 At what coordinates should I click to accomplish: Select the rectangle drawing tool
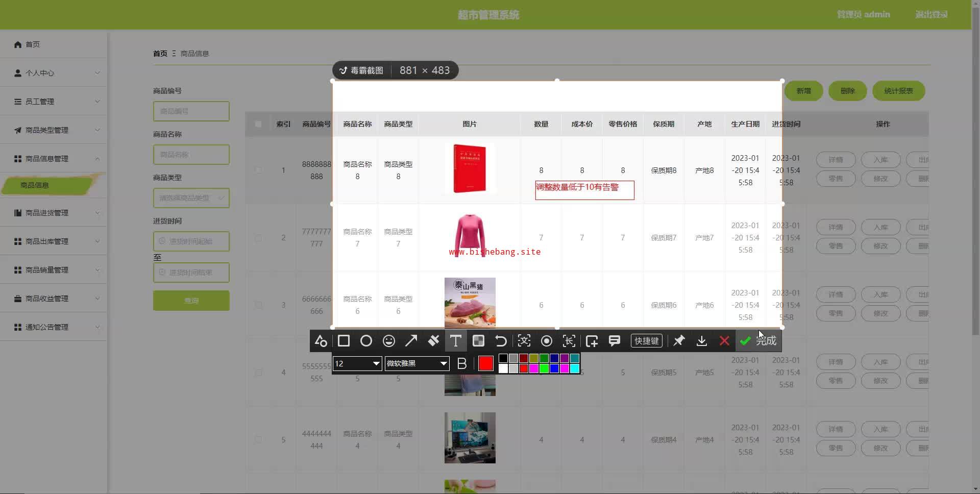click(x=344, y=341)
